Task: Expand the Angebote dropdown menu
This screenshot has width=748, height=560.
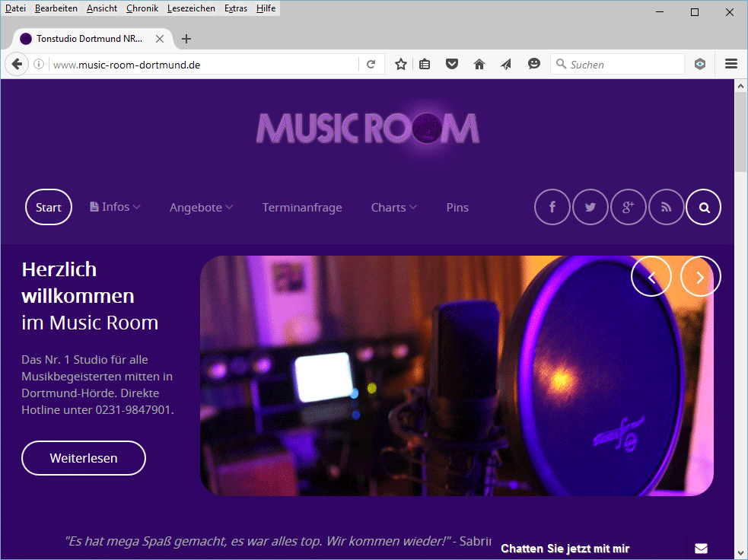Action: coord(202,208)
